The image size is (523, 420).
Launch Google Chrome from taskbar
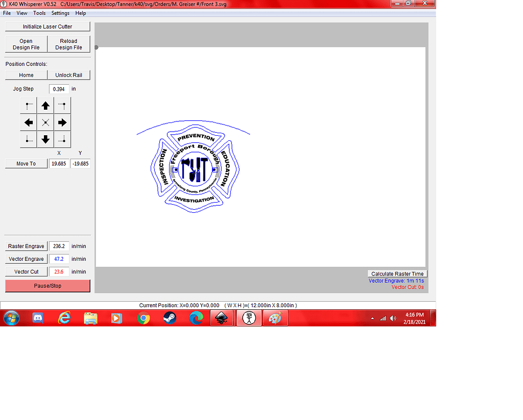coord(144,318)
